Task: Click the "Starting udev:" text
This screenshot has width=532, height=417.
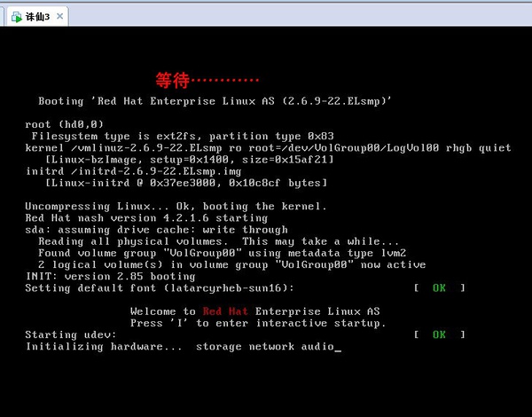Action: [x=71, y=334]
